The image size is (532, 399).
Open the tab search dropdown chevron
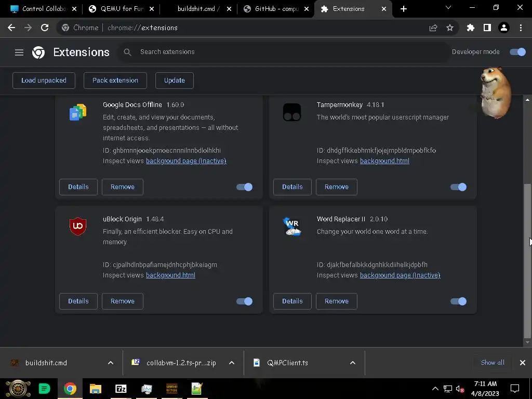click(x=448, y=7)
